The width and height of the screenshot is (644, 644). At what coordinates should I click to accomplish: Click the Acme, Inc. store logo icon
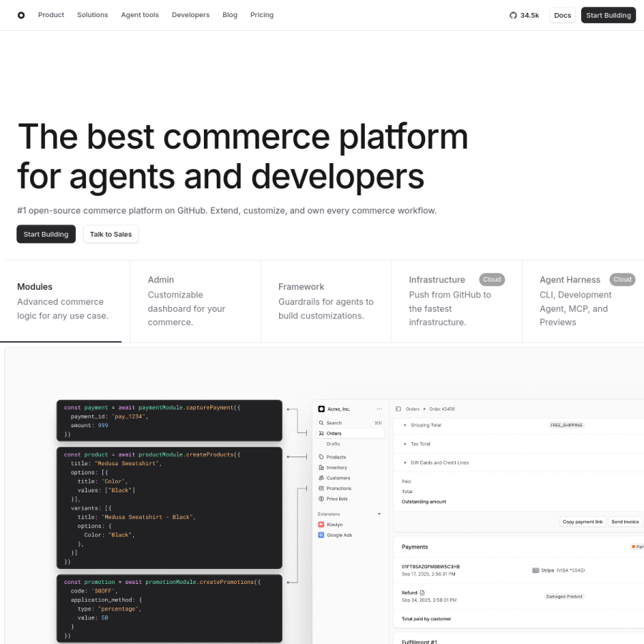(x=321, y=409)
